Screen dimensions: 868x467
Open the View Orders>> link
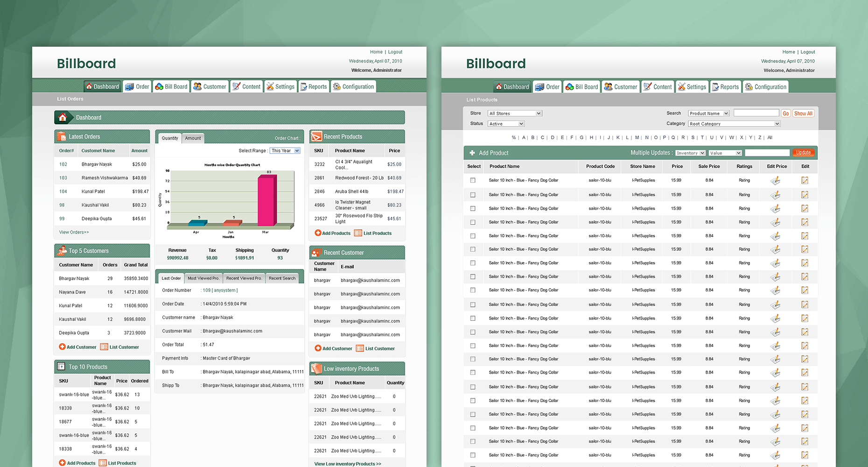74,232
